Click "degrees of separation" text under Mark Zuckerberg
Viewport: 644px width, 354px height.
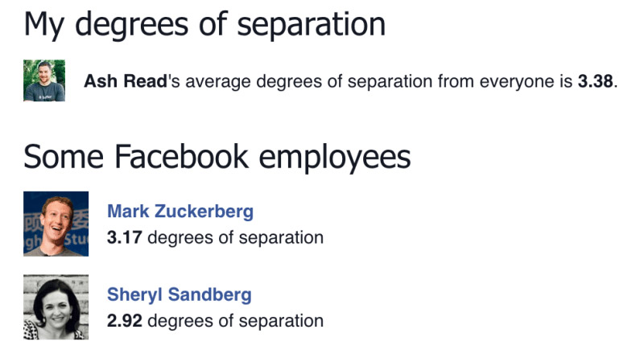coord(236,238)
